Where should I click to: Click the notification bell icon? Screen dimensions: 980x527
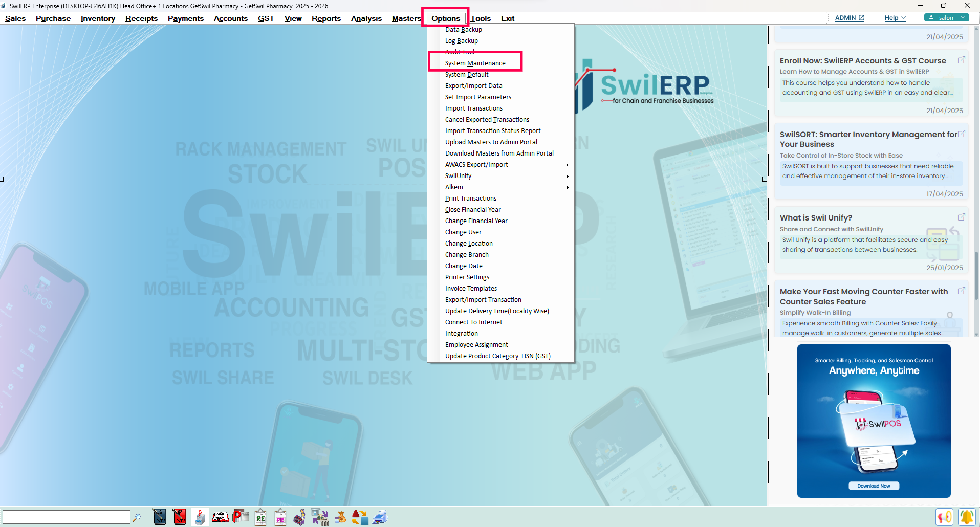pyautogui.click(x=967, y=517)
